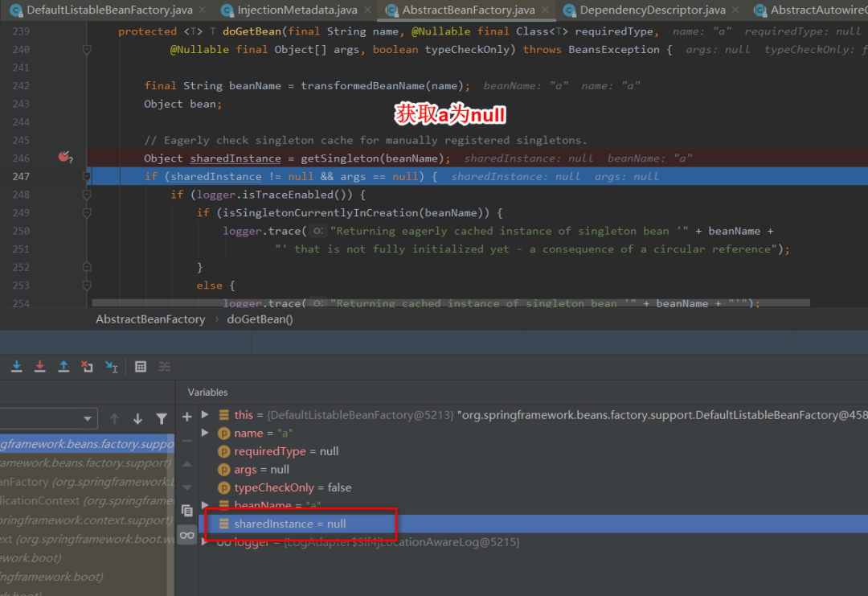
Task: Click the Step Out debugger icon
Action: [63, 367]
